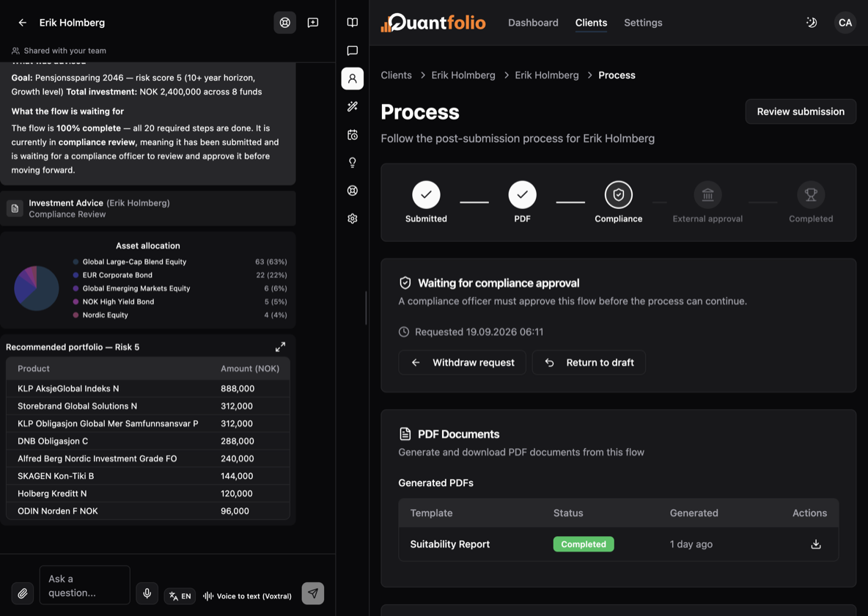
Task: Click the Nordic Equity legend dot
Action: (x=76, y=315)
